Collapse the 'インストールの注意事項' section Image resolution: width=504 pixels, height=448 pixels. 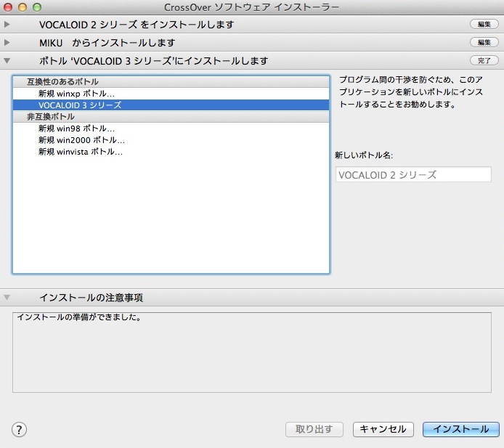click(7, 298)
